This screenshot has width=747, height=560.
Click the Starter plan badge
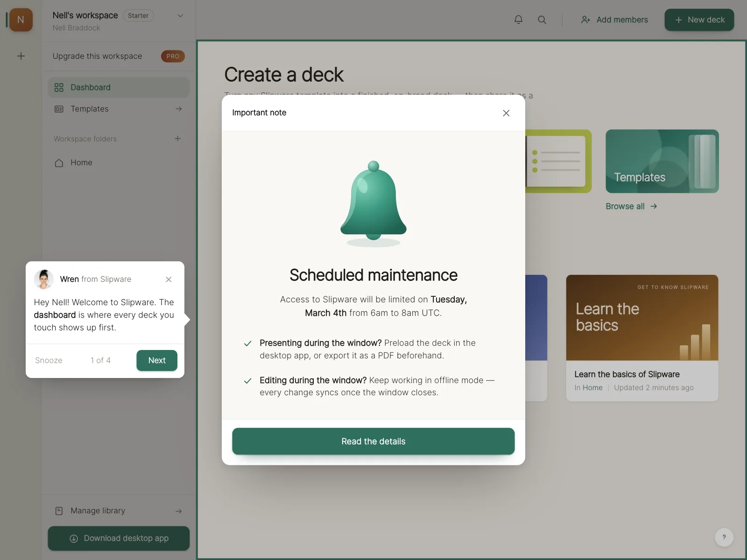tap(138, 15)
